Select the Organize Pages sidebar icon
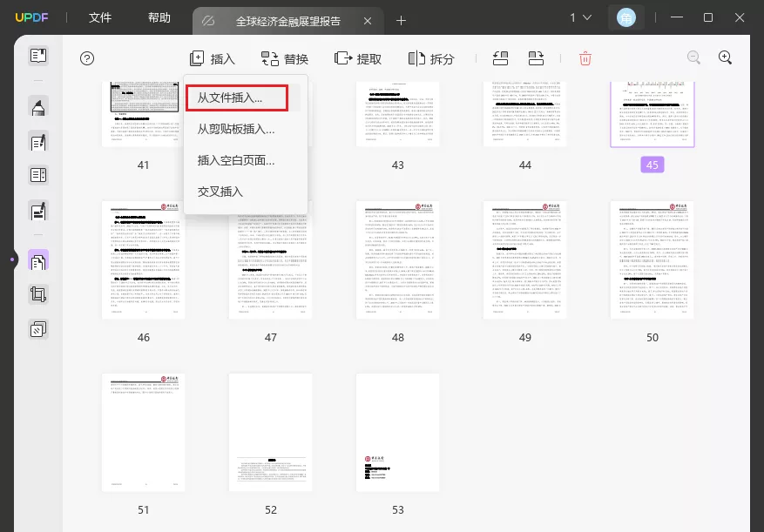 pos(38,260)
